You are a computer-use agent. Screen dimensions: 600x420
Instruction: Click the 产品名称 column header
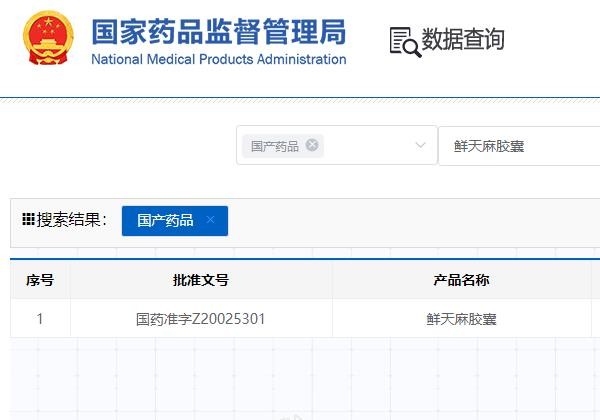click(461, 280)
